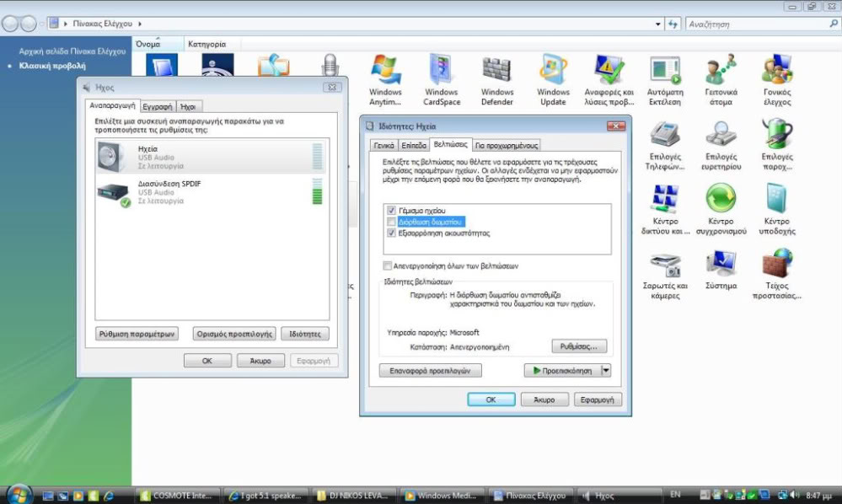Open Αυτόματη Εκτέλεση icon
Screen dimensions: 842x504
664,72
